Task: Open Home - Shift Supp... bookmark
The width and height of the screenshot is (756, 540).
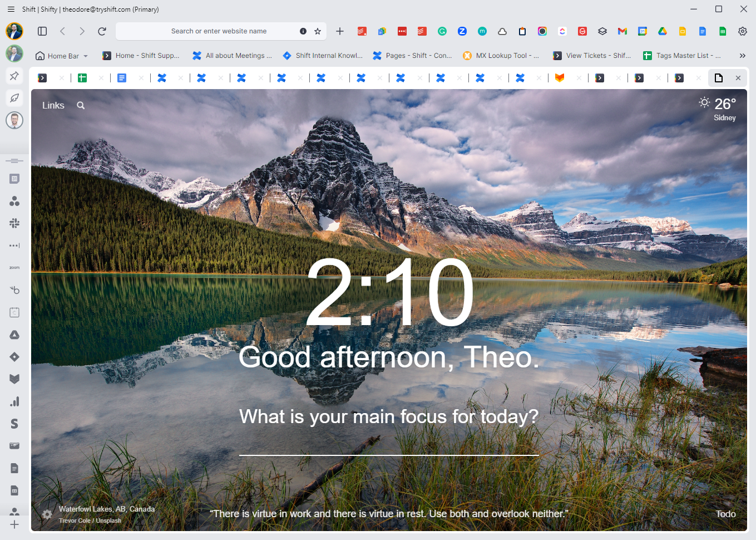Action: (x=141, y=56)
